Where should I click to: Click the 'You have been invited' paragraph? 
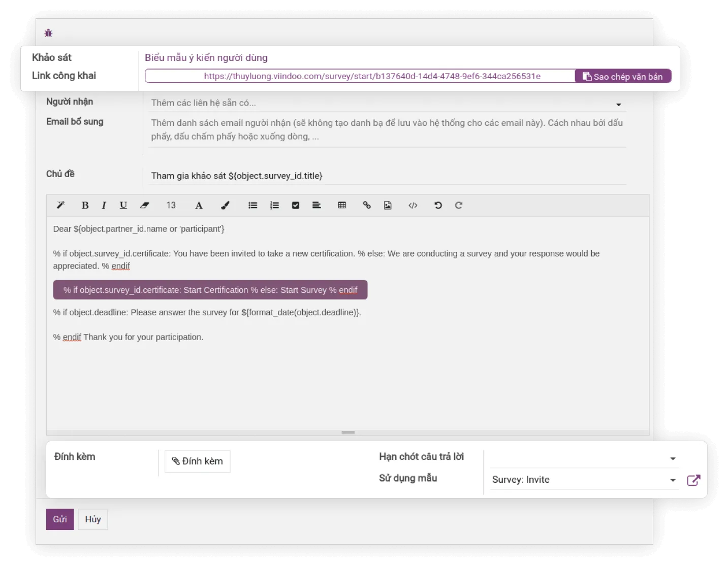click(x=326, y=259)
